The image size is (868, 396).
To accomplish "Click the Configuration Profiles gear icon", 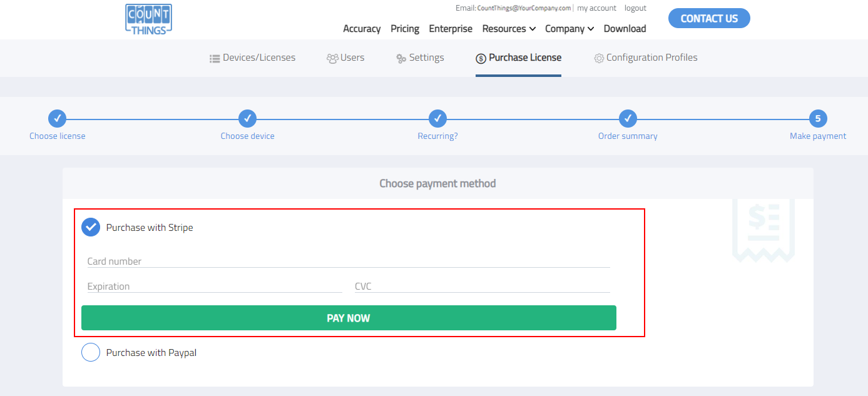I will pos(599,58).
